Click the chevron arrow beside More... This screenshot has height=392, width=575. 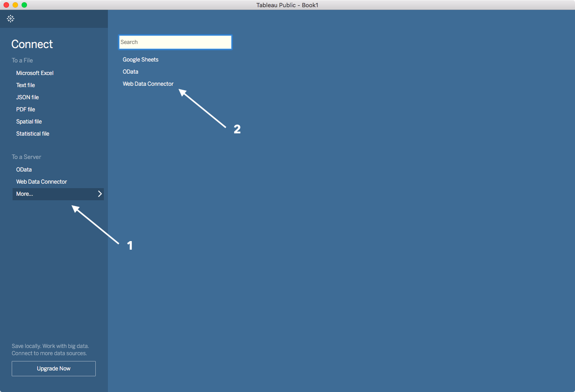coord(100,194)
